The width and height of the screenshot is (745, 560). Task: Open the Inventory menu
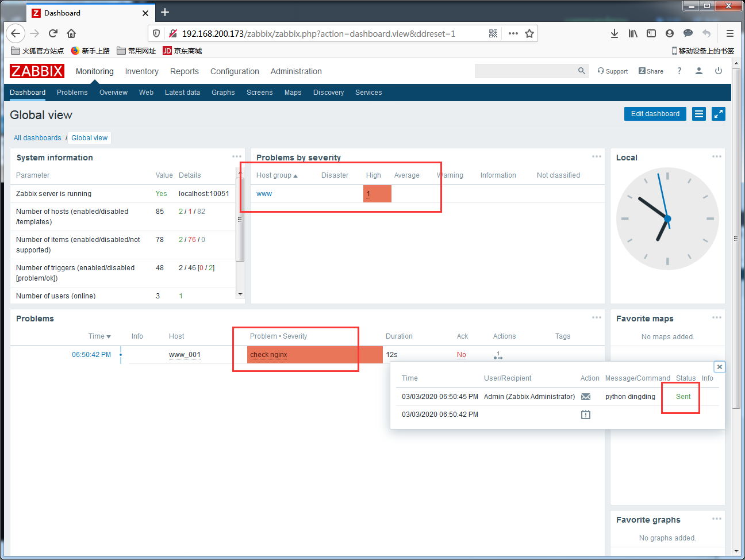[141, 71]
